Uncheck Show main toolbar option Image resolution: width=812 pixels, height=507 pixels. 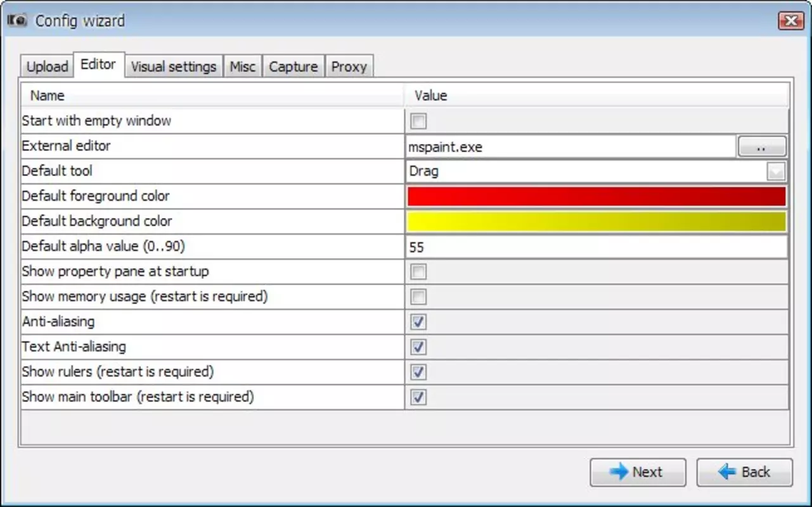click(x=418, y=397)
